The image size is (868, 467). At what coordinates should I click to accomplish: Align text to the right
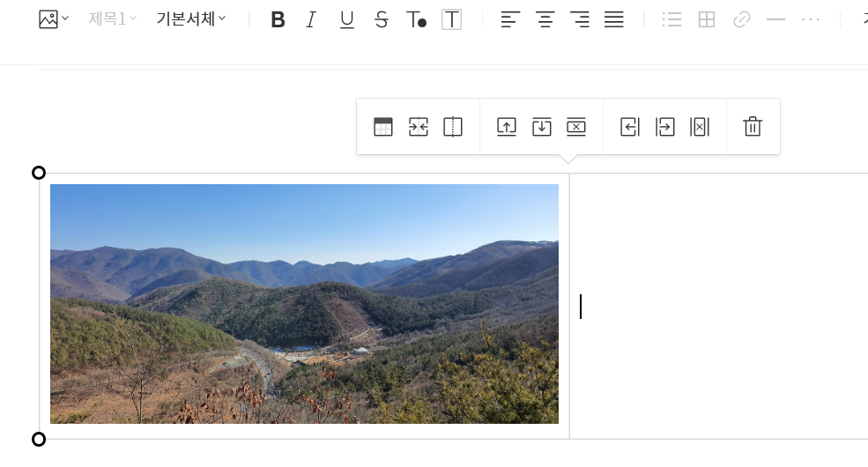point(580,20)
